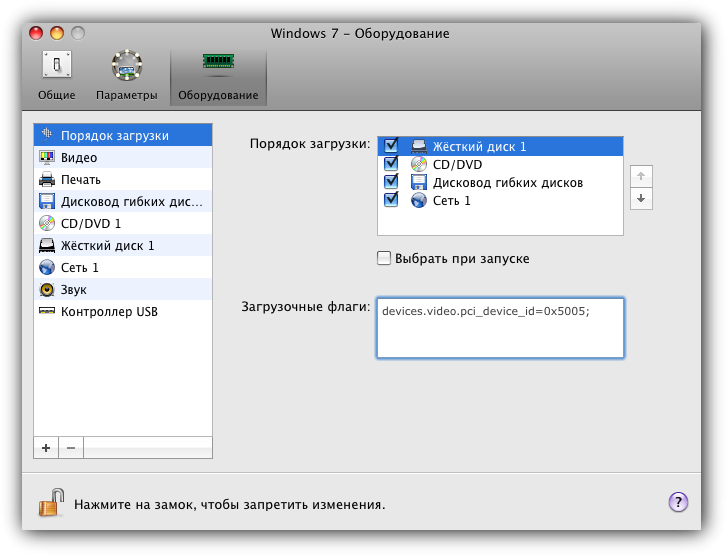Viewport: 728px width, 556px height.
Task: Select Дисковод гибких дис… in sidebar
Action: (123, 201)
